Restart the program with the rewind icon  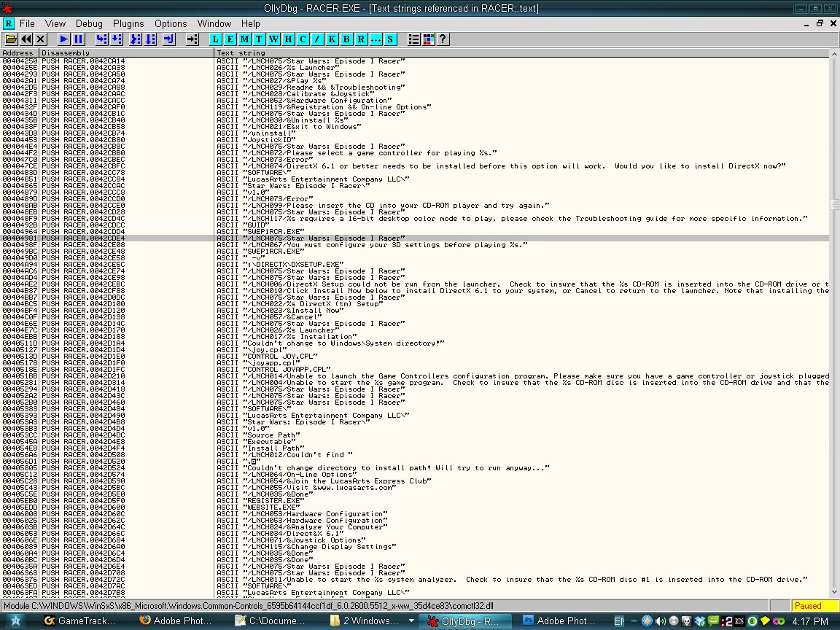(x=26, y=39)
